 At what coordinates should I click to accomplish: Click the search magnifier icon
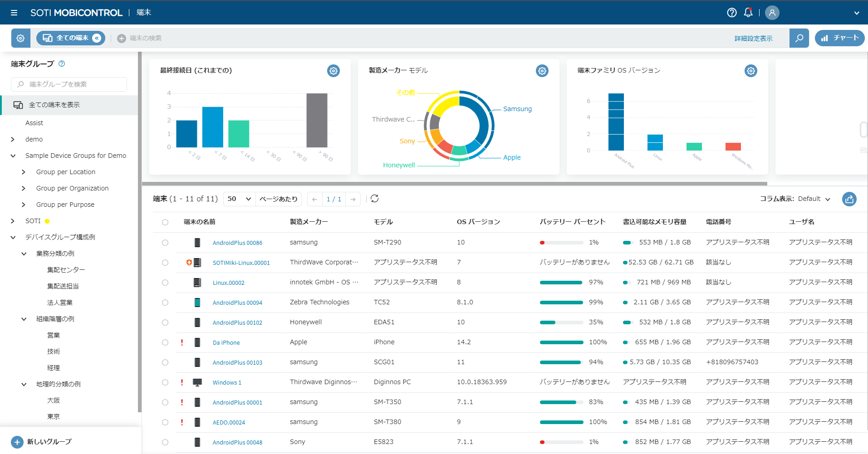799,38
